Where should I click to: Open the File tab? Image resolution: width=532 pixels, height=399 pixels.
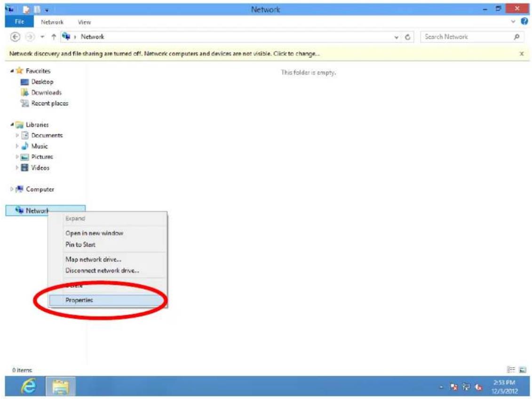point(19,22)
